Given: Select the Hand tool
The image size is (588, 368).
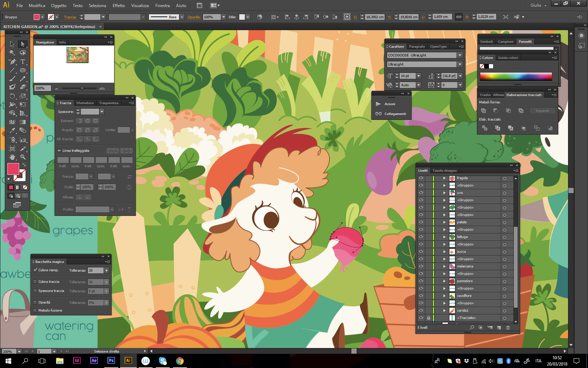Looking at the screenshot, I should tap(12, 157).
